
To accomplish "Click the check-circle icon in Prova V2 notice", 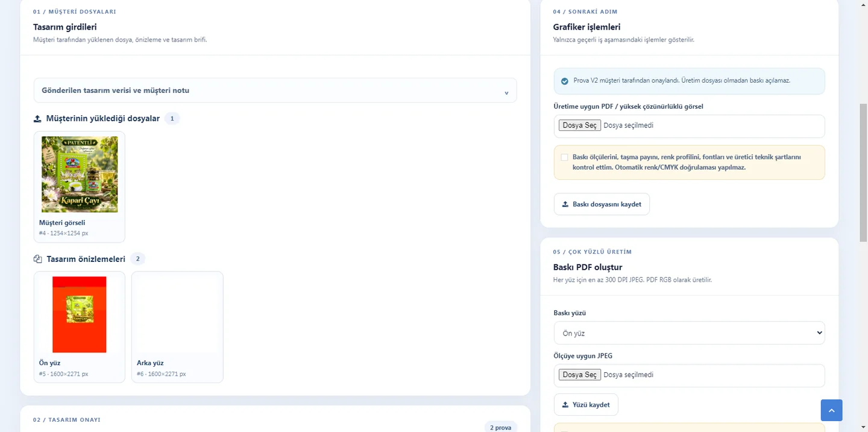I will [x=565, y=81].
